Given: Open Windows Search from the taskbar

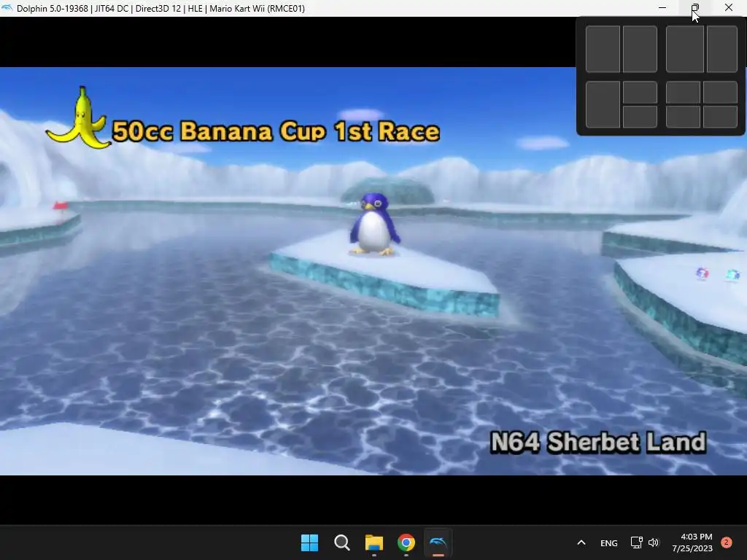Looking at the screenshot, I should point(342,542).
